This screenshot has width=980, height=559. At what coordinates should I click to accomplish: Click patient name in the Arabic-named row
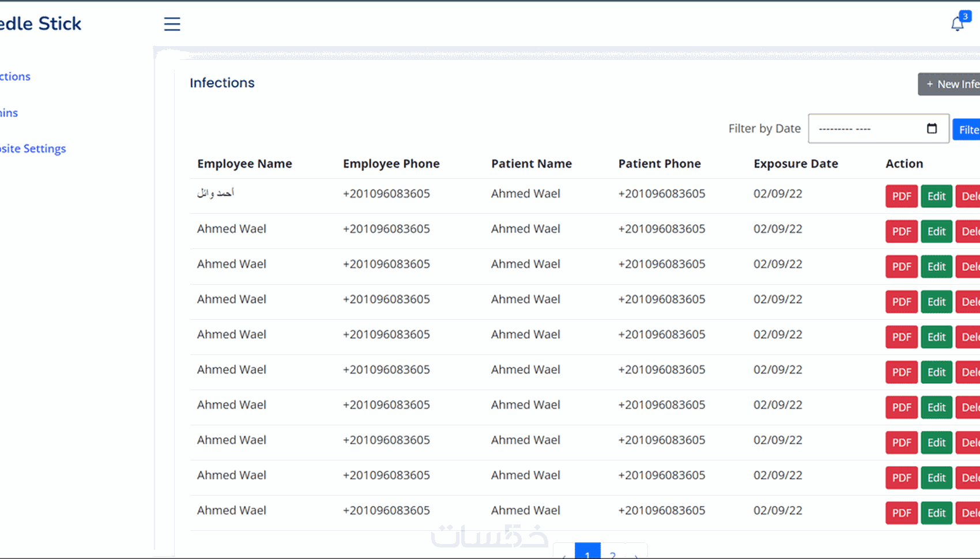526,194
